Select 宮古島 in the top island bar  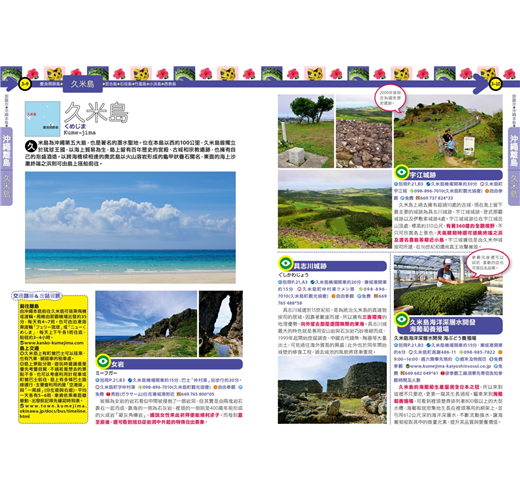click(111, 84)
